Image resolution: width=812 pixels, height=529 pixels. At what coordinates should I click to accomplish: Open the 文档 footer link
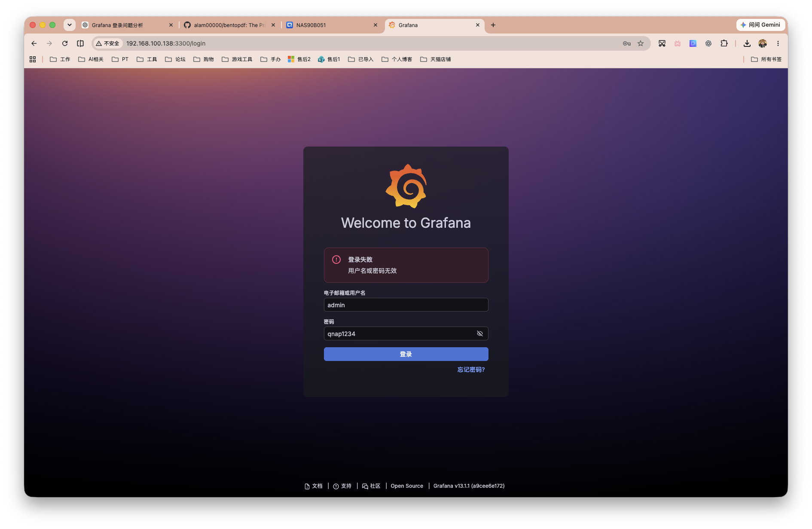tap(313, 486)
